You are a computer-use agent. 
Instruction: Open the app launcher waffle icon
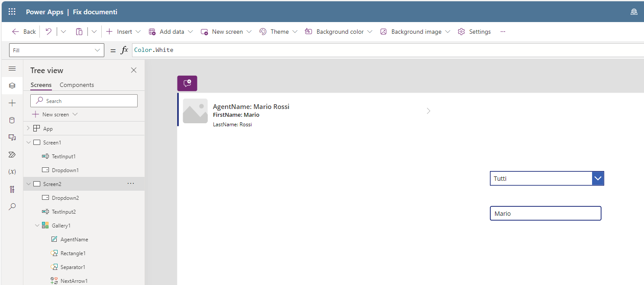point(12,12)
